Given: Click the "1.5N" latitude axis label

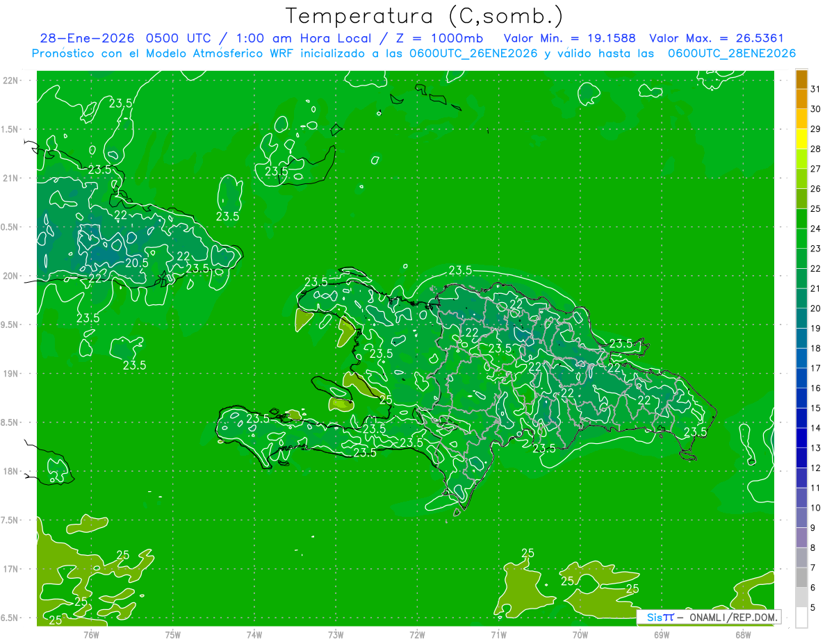Looking at the screenshot, I should [10, 129].
